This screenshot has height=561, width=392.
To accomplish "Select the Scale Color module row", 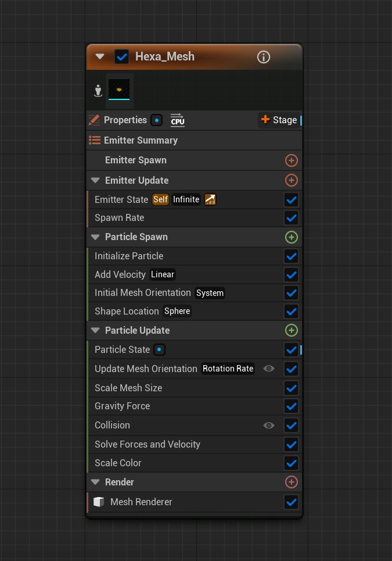I will click(x=195, y=463).
